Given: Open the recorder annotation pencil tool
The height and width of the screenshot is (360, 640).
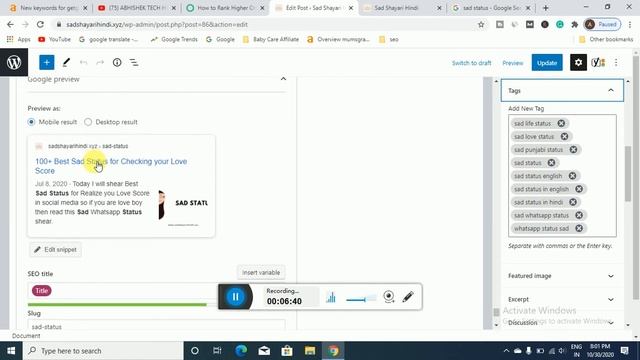Looking at the screenshot, I should [408, 297].
